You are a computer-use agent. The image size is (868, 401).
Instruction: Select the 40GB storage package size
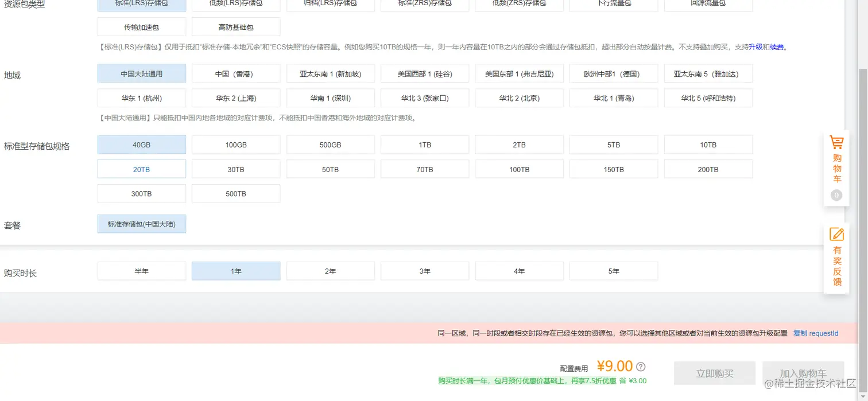click(x=142, y=145)
